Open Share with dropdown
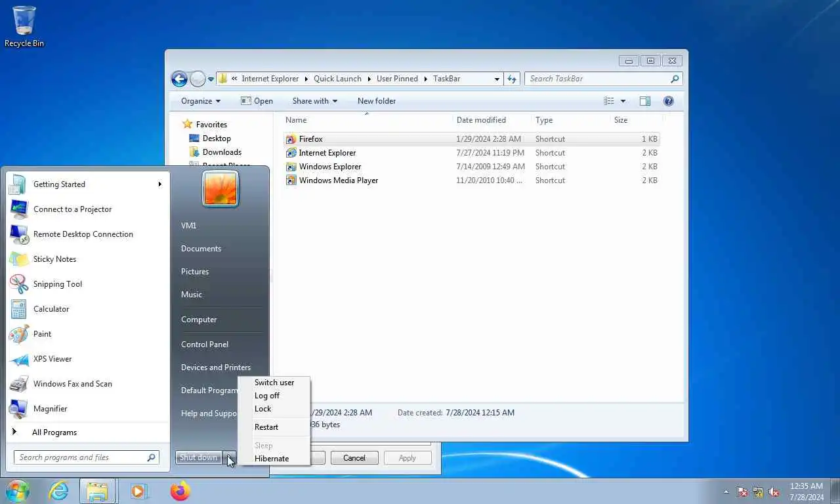The image size is (840, 504). (315, 101)
